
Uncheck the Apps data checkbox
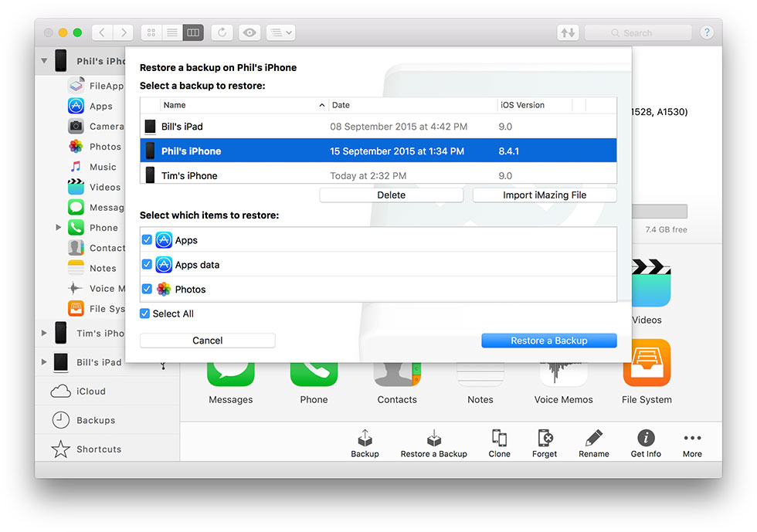click(146, 265)
